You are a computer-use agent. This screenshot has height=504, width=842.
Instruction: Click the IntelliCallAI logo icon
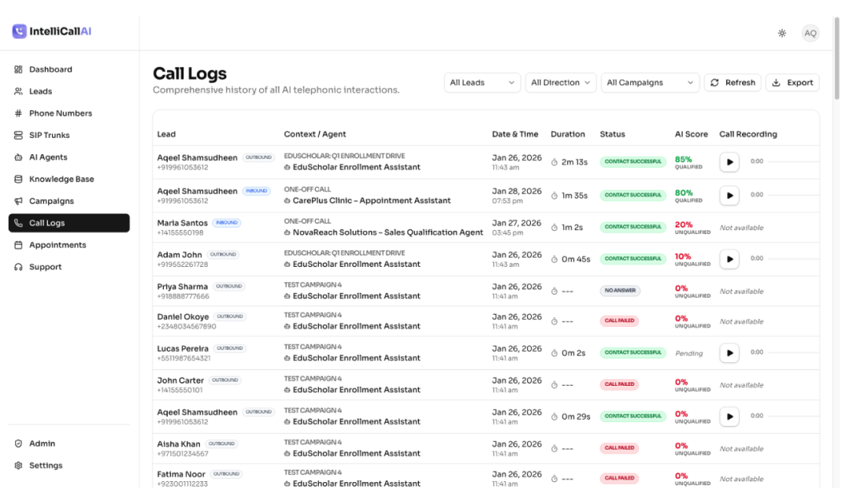[20, 31]
